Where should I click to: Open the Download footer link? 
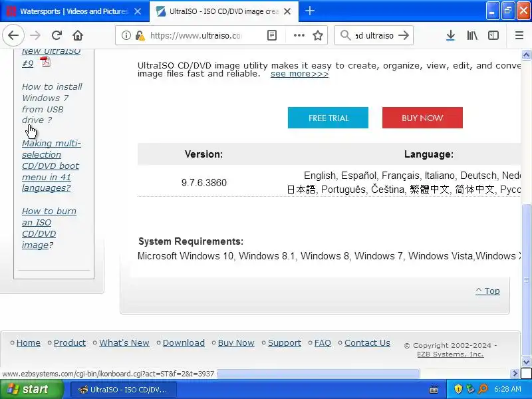pos(184,342)
